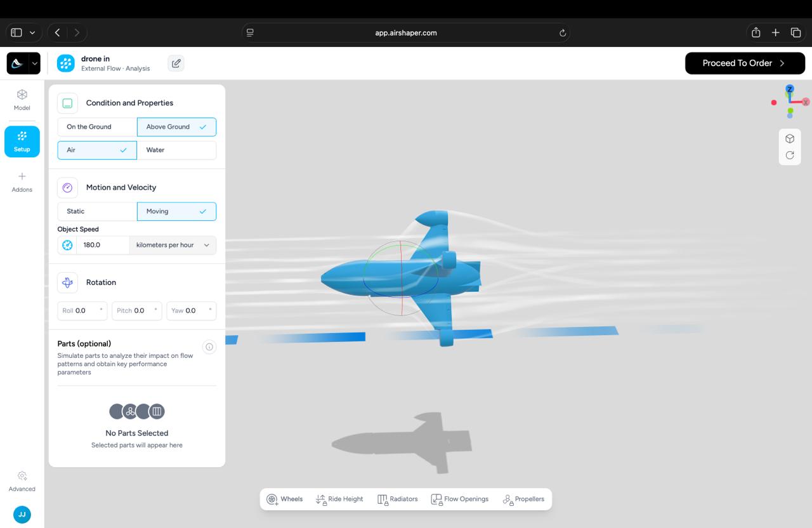The height and width of the screenshot is (528, 812).
Task: Open Advanced settings gear
Action: pos(22,482)
